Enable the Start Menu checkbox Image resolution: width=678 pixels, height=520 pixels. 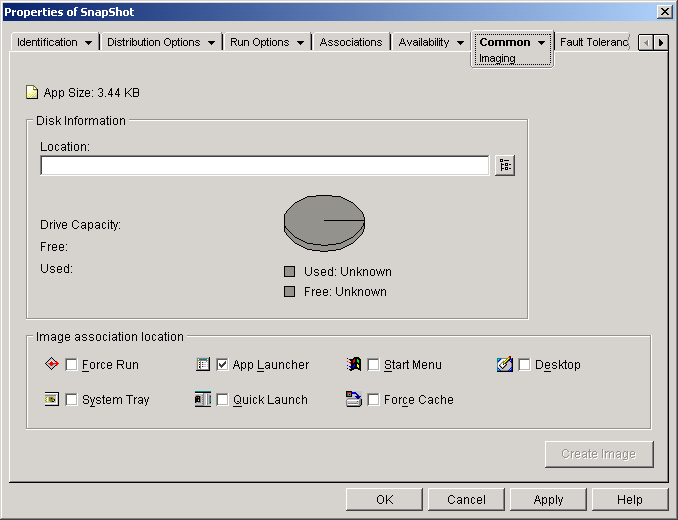(x=373, y=364)
